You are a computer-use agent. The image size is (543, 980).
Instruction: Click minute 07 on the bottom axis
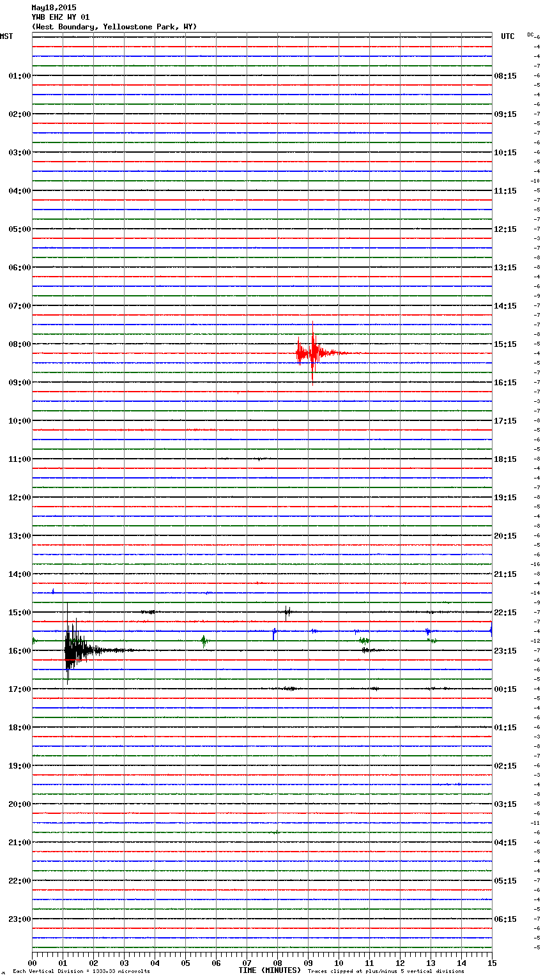coord(247,963)
